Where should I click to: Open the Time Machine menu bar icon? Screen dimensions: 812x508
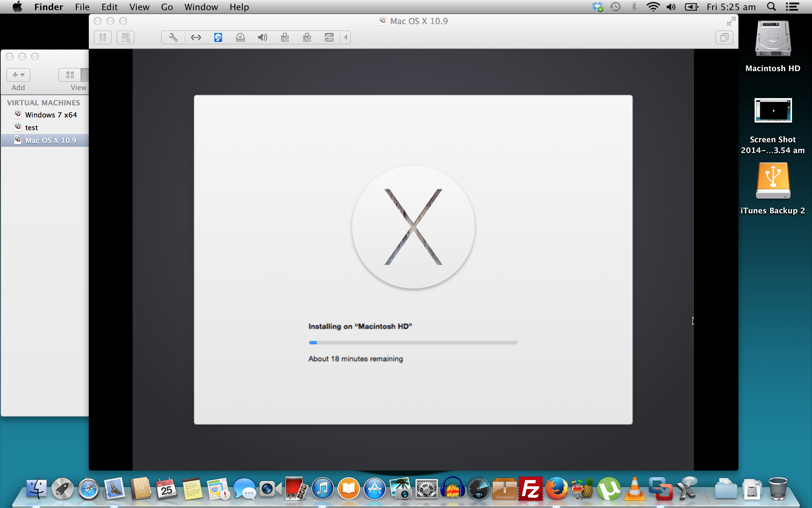(615, 7)
